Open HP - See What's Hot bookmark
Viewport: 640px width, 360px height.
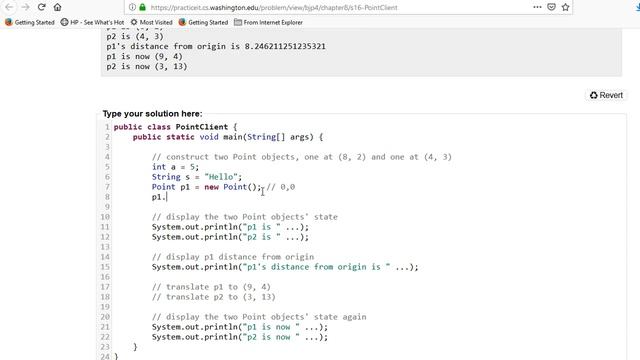(x=92, y=22)
